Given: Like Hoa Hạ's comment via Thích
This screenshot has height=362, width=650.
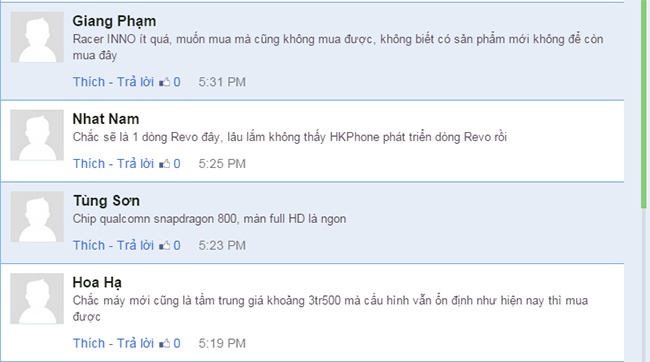Looking at the screenshot, I should click(x=89, y=343).
